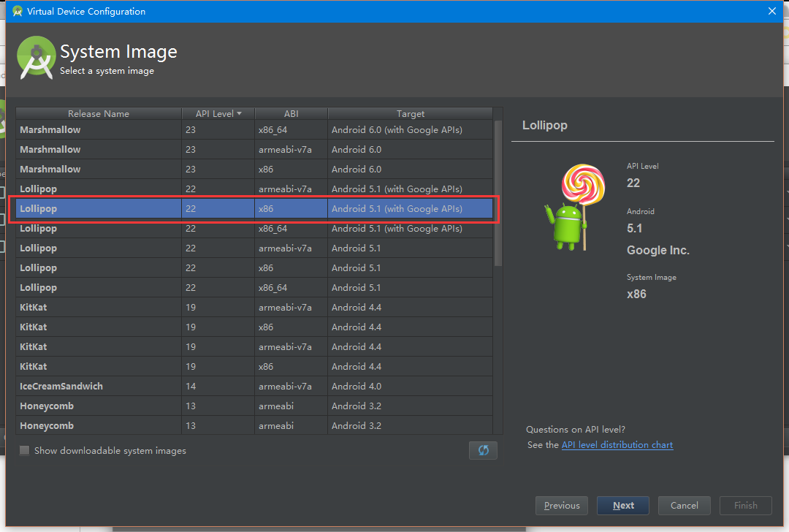Click the Previous button

pos(562,505)
